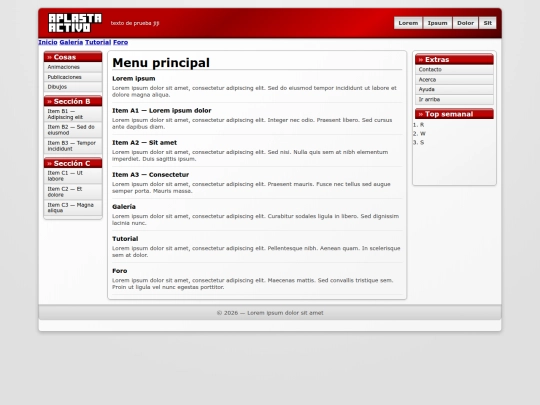540x405 pixels.
Task: Click the Menu principal heading
Action: 161,63
